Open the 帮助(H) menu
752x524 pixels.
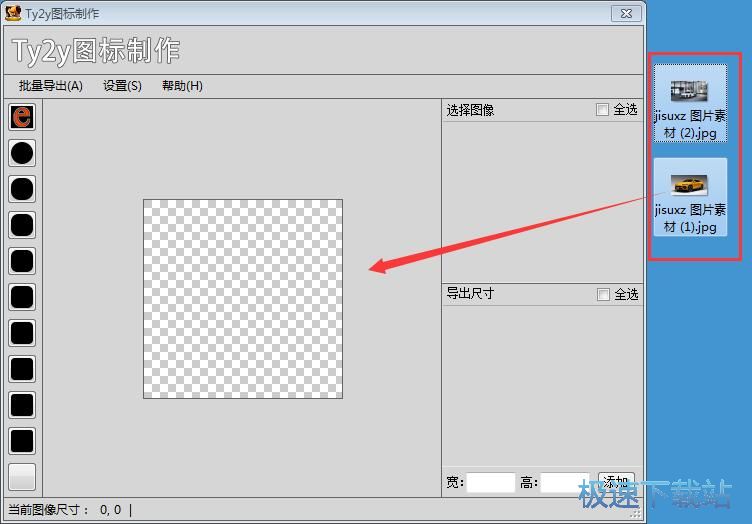point(182,86)
